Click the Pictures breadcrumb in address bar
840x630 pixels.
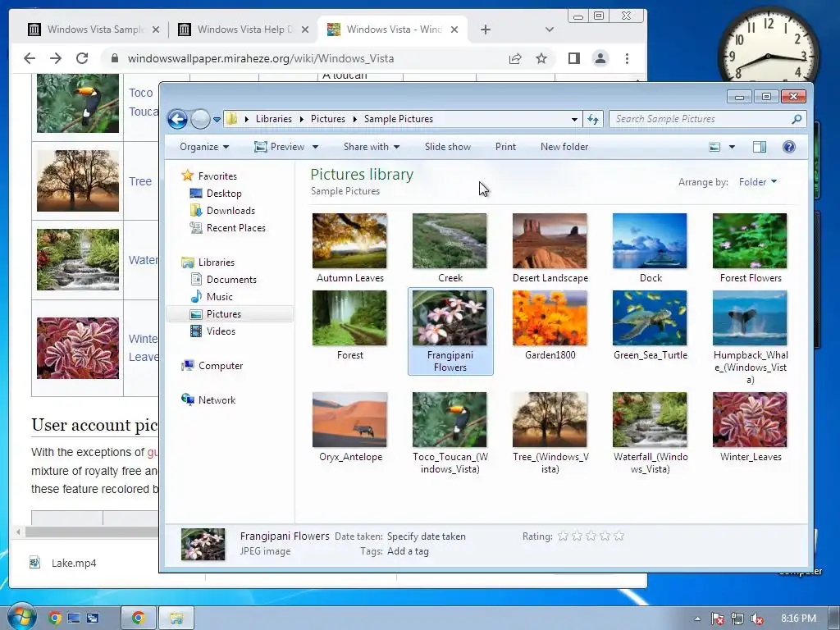tap(328, 119)
